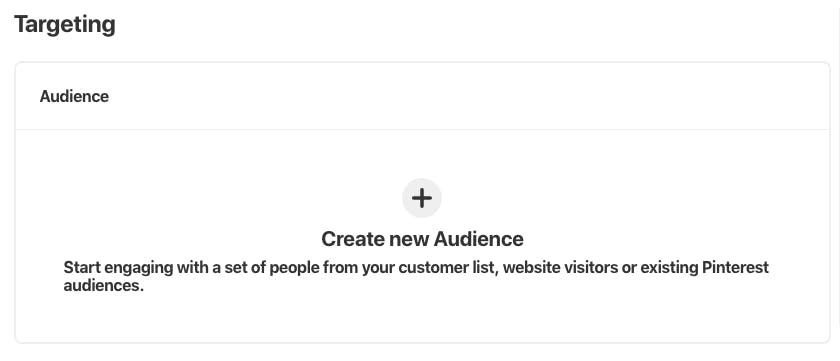Click existing Pinterest phrase in description
Viewport: 840px width, 361px height.
(704, 267)
